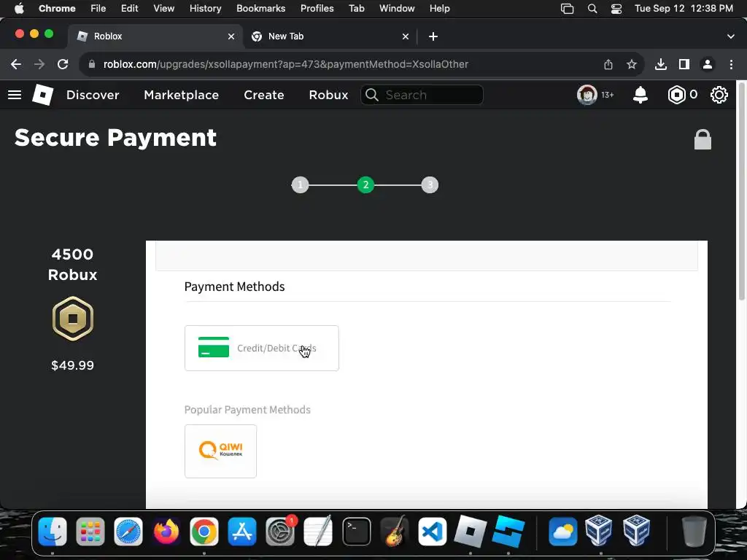Image resolution: width=747 pixels, height=560 pixels.
Task: View site information lock icon
Action: coord(93,64)
